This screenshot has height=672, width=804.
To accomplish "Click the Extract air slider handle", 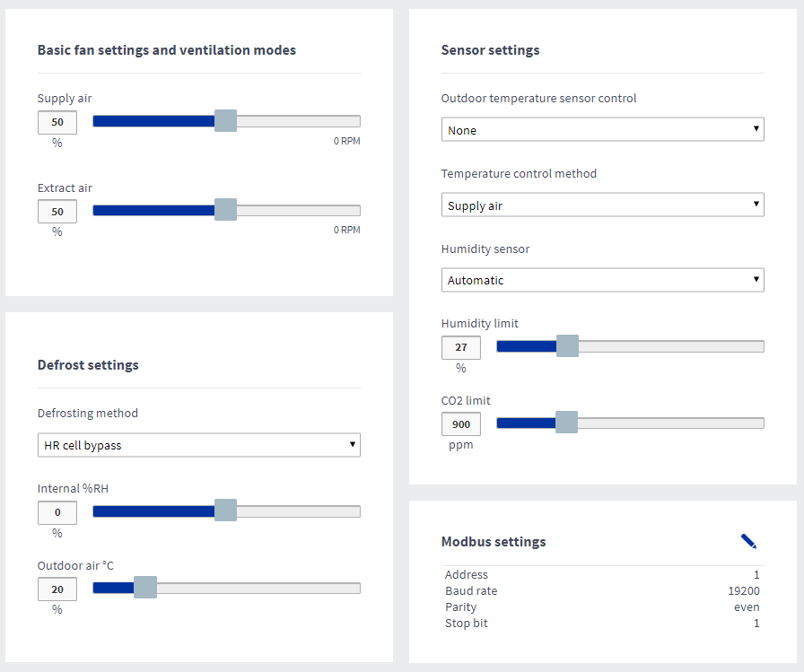I will coord(225,210).
